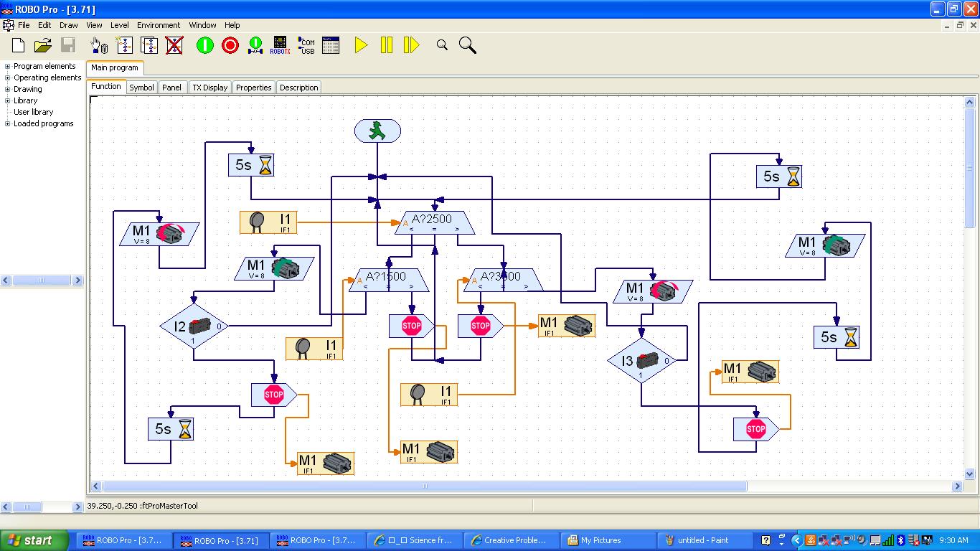Download the program to the ROBOTX controller
This screenshot has width=980, height=551.
pos(278,45)
